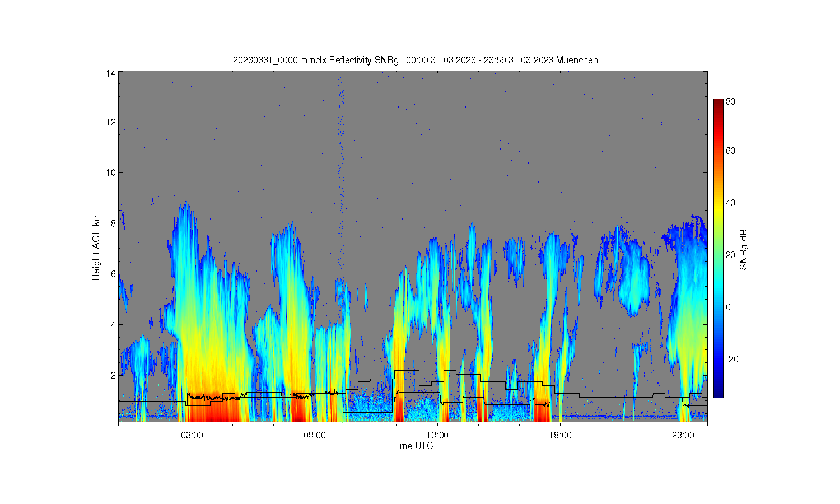Viewport: 840px width, 504px height.
Task: Click the 13:00 time tick label
Action: pyautogui.click(x=437, y=435)
